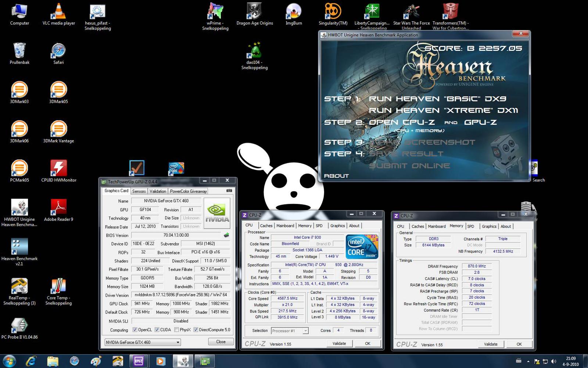Launch Singularity(TM) game icon
The width and height of the screenshot is (588, 368).
(x=333, y=14)
